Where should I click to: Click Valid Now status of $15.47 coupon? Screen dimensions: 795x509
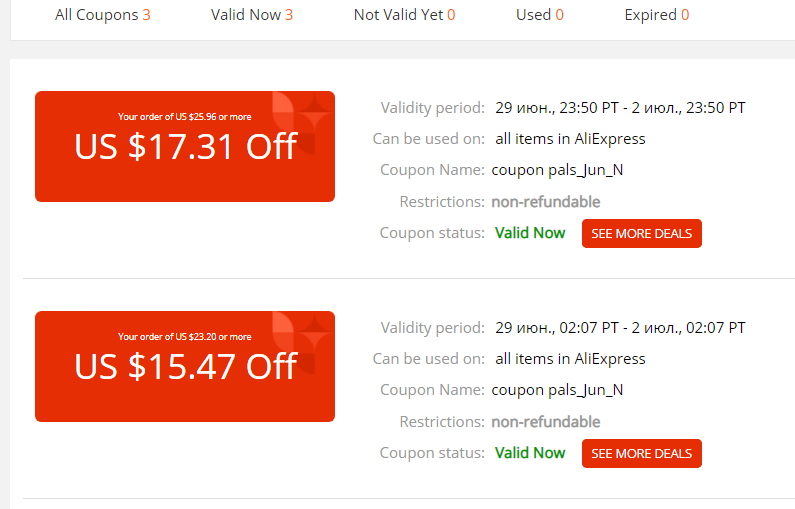pos(530,453)
